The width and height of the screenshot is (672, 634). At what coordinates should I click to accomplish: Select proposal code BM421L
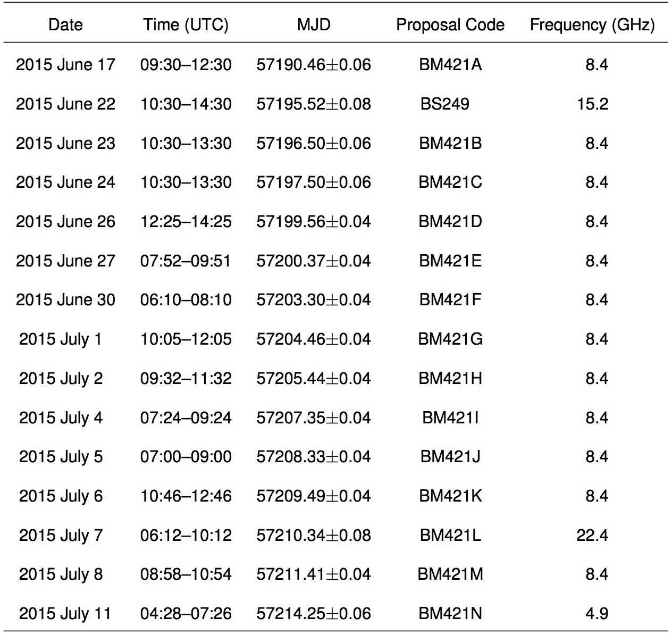coord(450,535)
